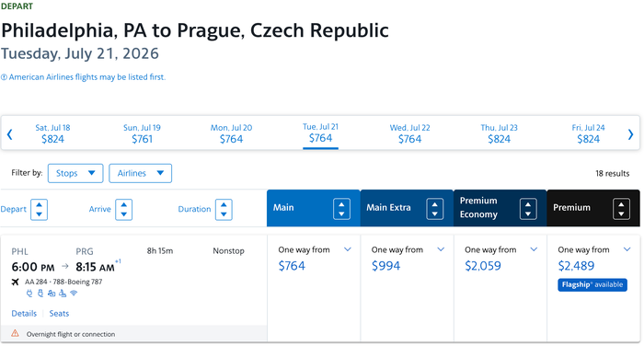The height and width of the screenshot is (346, 644).
Task: Sort by Main cabin price
Action: point(341,208)
